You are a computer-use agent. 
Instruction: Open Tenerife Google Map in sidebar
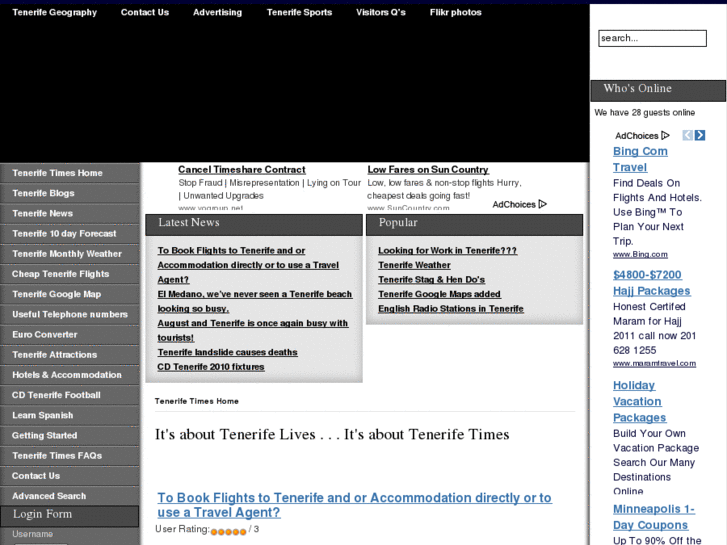70,294
